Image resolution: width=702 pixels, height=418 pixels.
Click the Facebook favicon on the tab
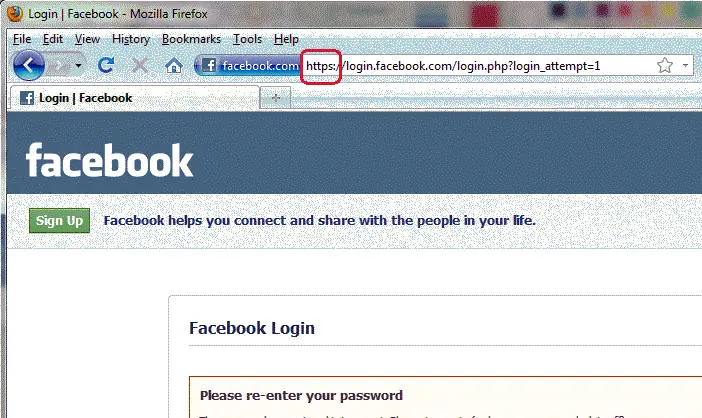click(27, 98)
